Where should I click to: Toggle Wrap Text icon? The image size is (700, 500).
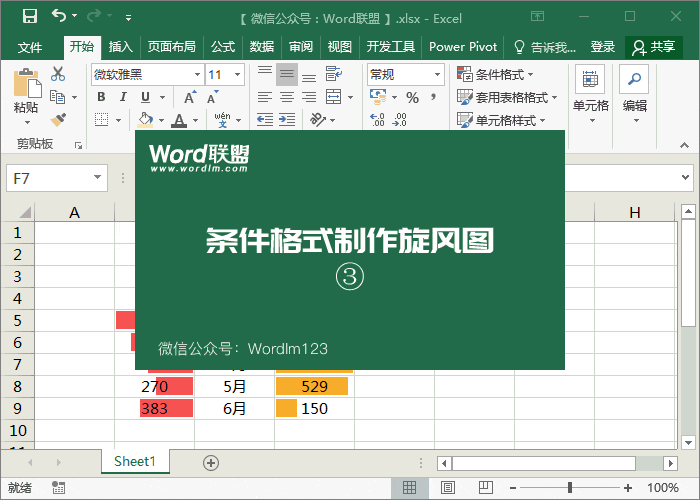coord(333,74)
